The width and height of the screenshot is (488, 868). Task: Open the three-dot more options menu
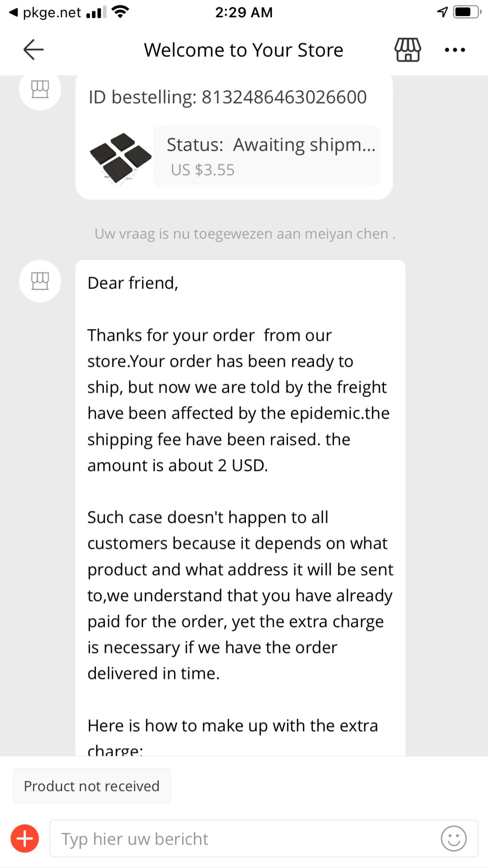pyautogui.click(x=455, y=50)
